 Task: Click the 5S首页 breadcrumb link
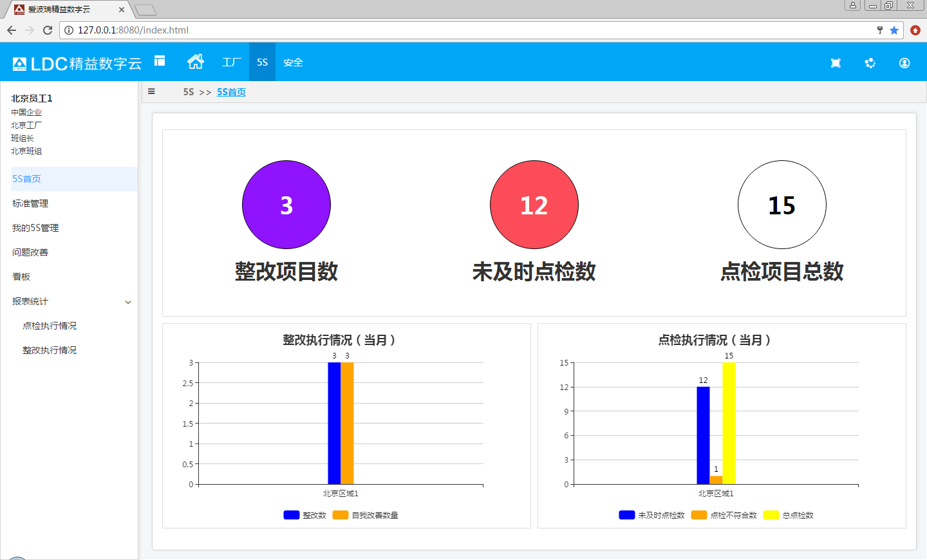231,92
